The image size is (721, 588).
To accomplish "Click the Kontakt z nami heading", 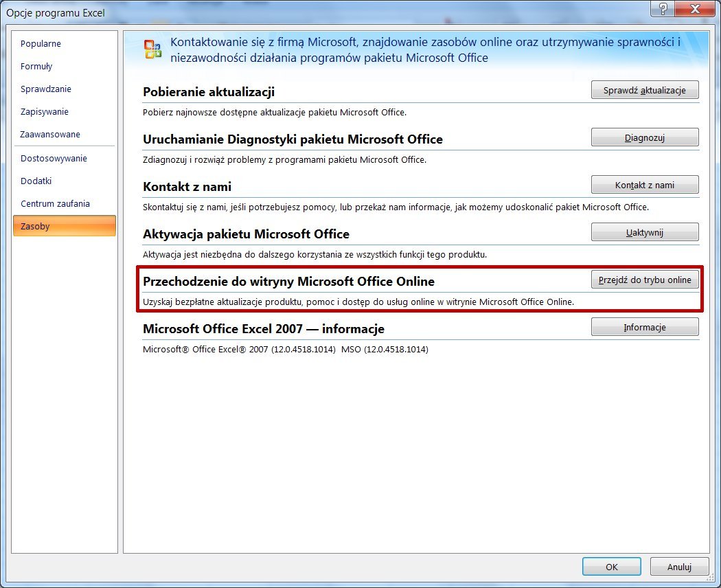I will point(187,187).
